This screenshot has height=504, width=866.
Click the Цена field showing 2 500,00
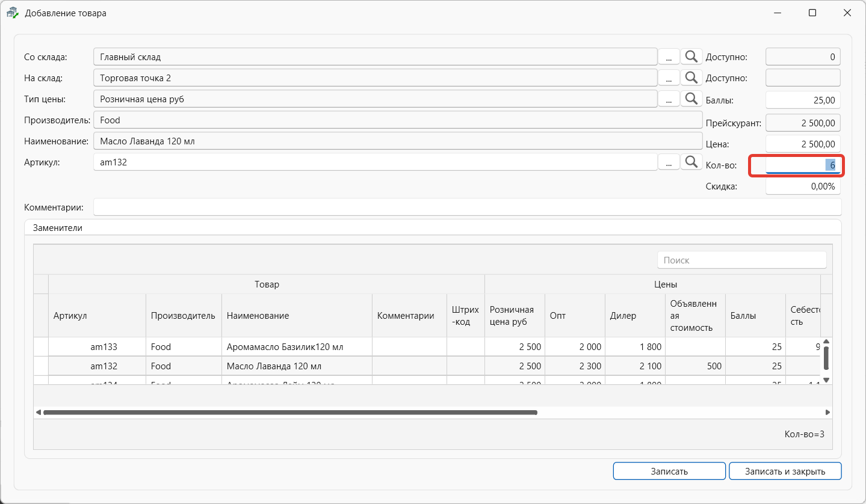[803, 144]
